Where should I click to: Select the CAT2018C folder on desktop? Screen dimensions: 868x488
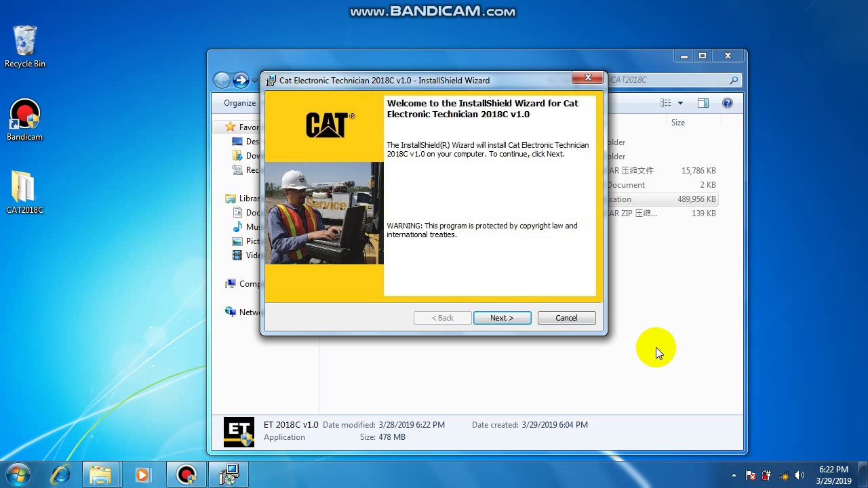pyautogui.click(x=25, y=192)
